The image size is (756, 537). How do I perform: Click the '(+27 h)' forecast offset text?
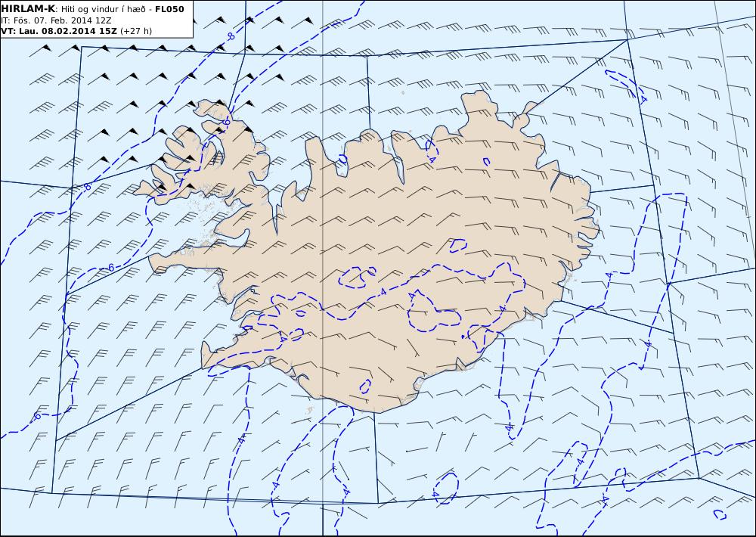click(x=136, y=31)
